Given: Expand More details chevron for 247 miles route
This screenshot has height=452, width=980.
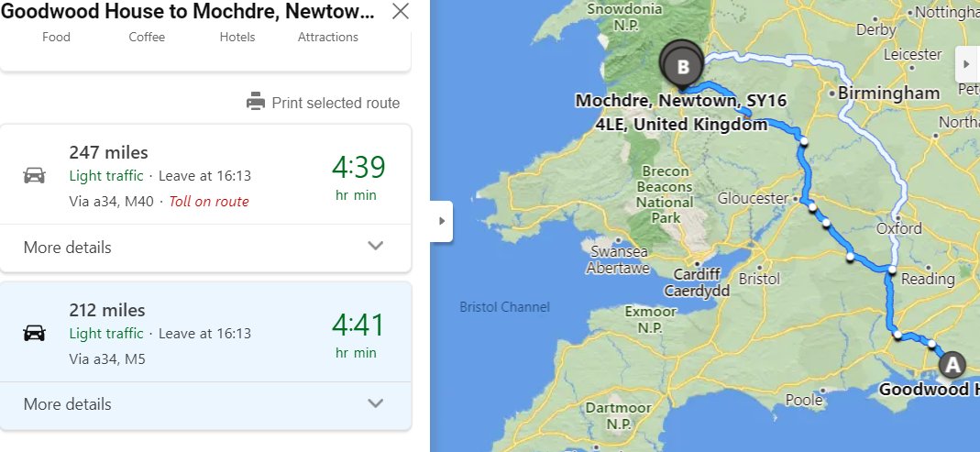Looking at the screenshot, I should point(375,246).
